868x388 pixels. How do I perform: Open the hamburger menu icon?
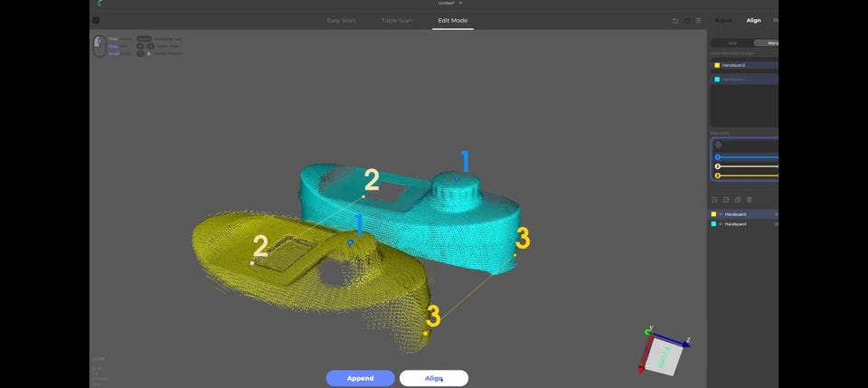coord(699,21)
